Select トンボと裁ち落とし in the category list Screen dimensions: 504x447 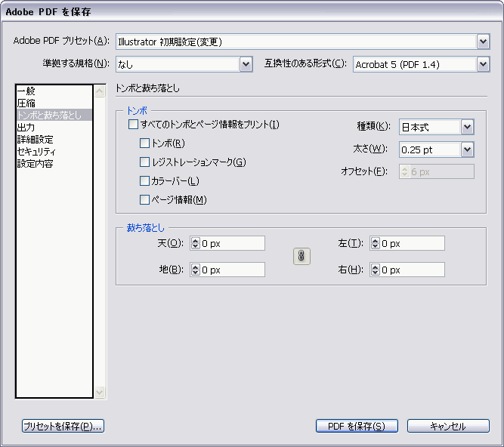coord(54,115)
